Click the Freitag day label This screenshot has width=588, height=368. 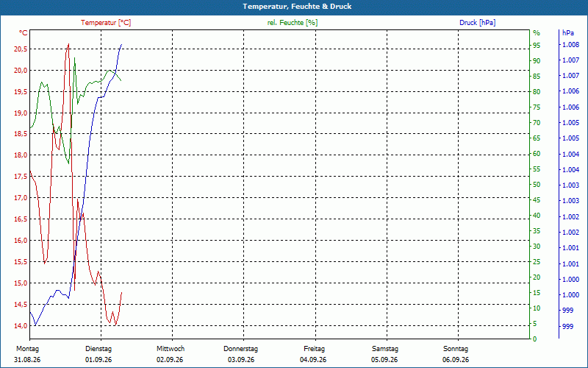click(x=315, y=349)
